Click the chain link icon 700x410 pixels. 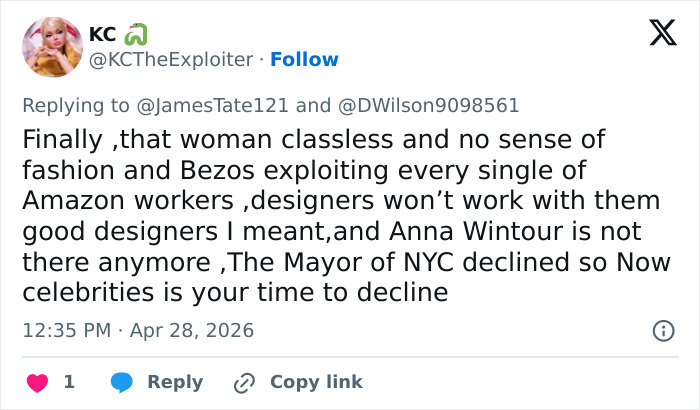tap(244, 382)
